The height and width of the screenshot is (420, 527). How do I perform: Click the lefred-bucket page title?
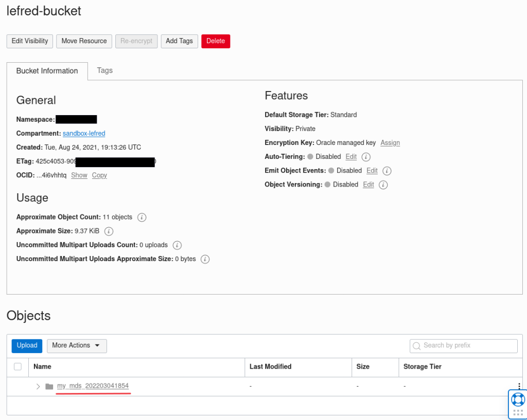pos(44,11)
